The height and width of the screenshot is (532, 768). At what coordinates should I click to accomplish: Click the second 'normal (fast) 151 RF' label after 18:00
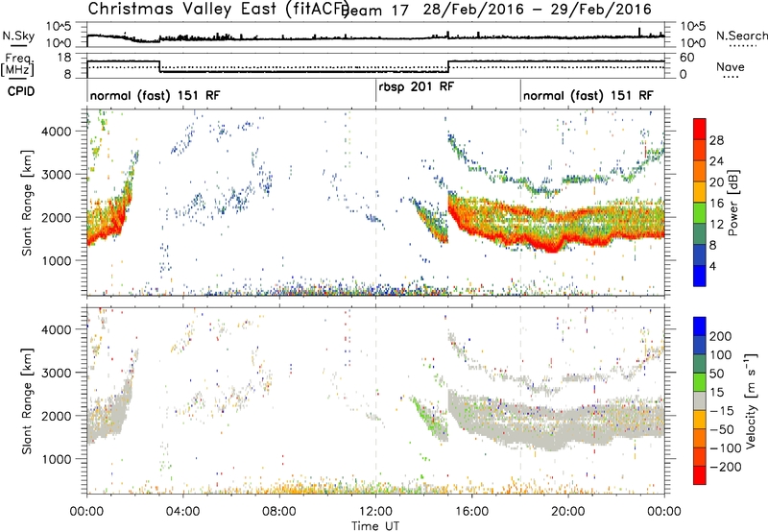(588, 95)
